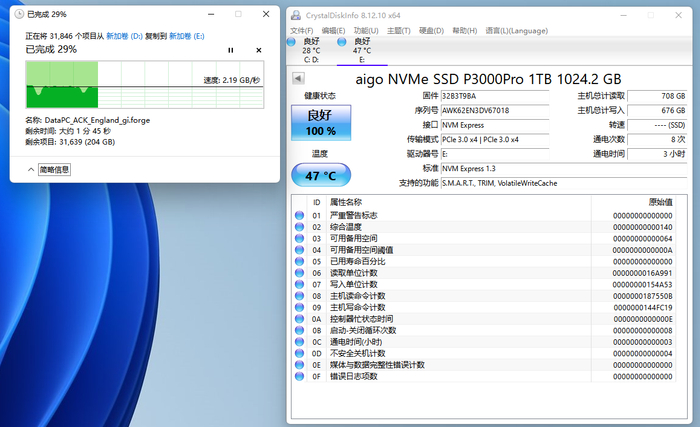Click status orb of 严重警告标志 row
Screen dimensions: 700x427
point(299,215)
